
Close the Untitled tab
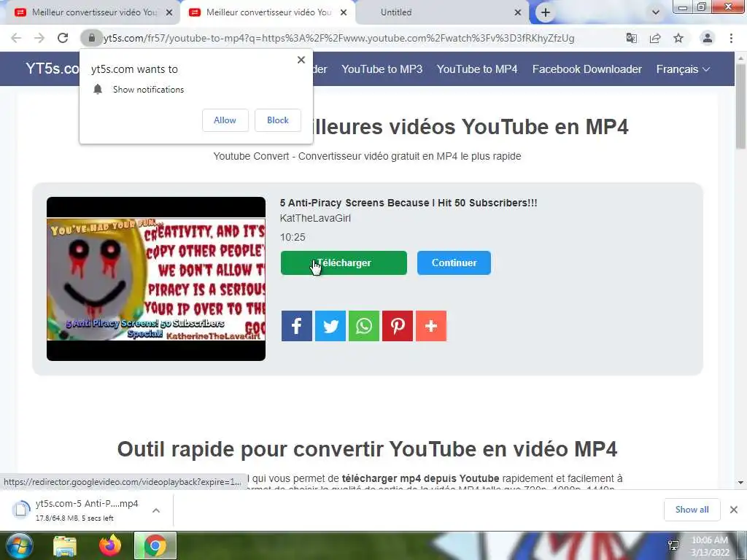click(518, 12)
